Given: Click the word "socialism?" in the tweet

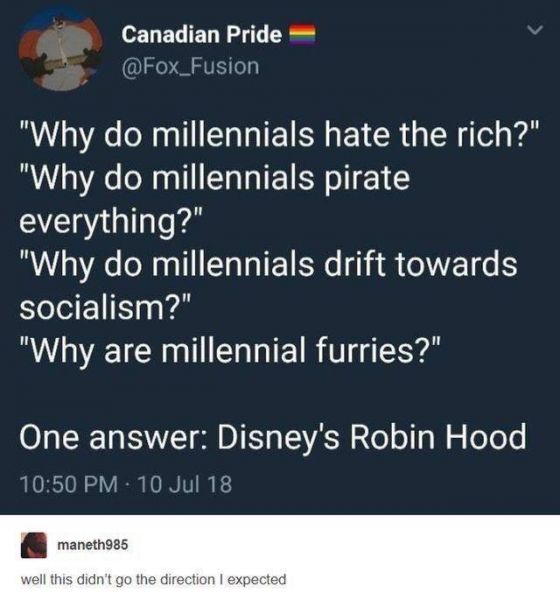Looking at the screenshot, I should pos(105,307).
